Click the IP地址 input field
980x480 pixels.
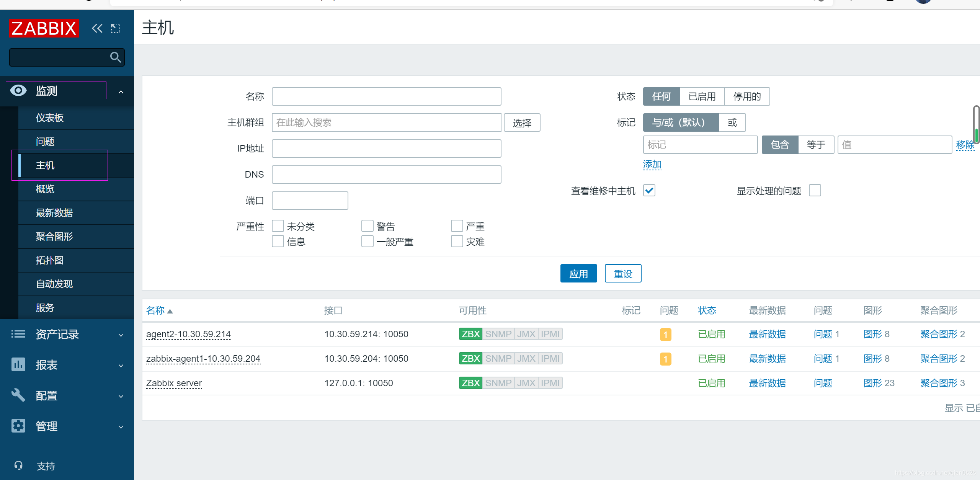(x=386, y=149)
